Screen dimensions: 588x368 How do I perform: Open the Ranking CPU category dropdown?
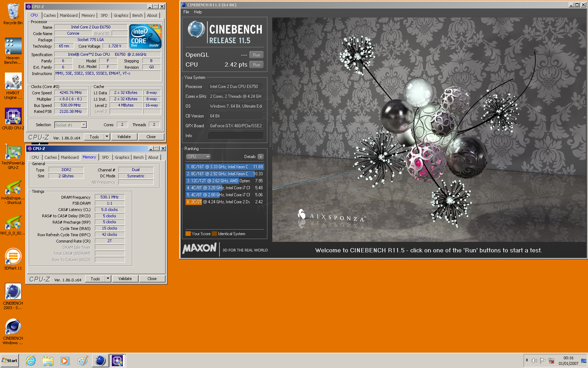[x=198, y=157]
